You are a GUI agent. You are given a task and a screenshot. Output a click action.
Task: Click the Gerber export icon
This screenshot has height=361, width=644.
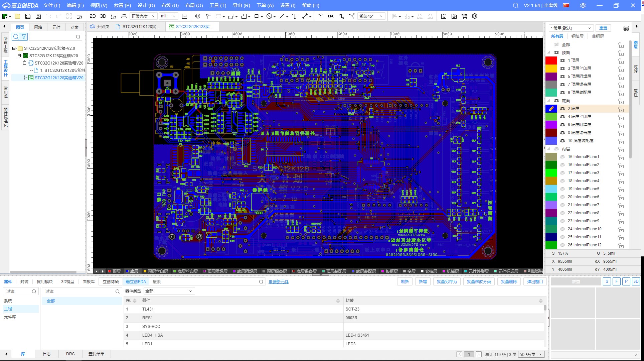444,16
